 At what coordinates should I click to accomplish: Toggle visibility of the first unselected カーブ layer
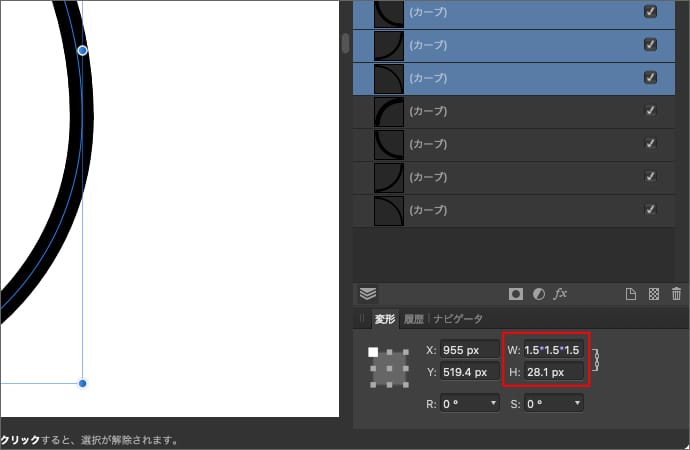click(x=650, y=110)
